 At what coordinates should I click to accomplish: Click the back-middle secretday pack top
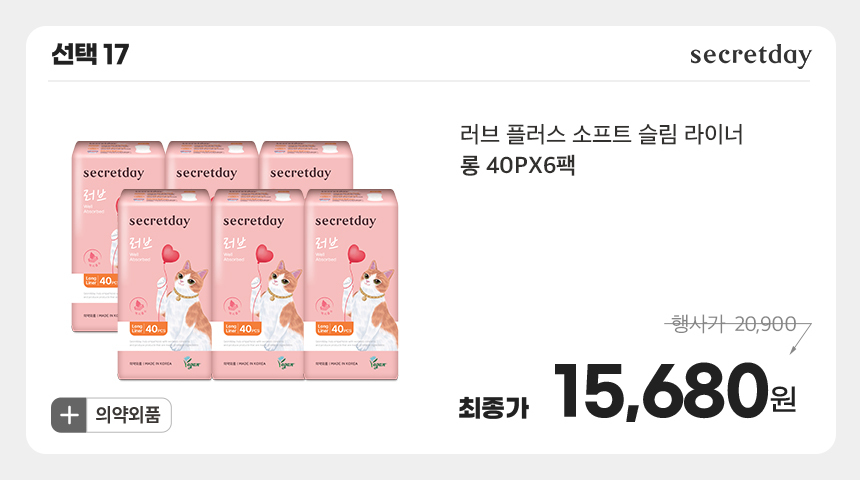[212, 165]
